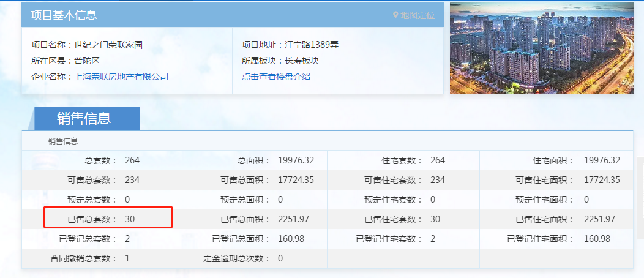The image size is (644, 278).
Task: Select 定金逾期总次数 value 0
Action: tap(280, 258)
